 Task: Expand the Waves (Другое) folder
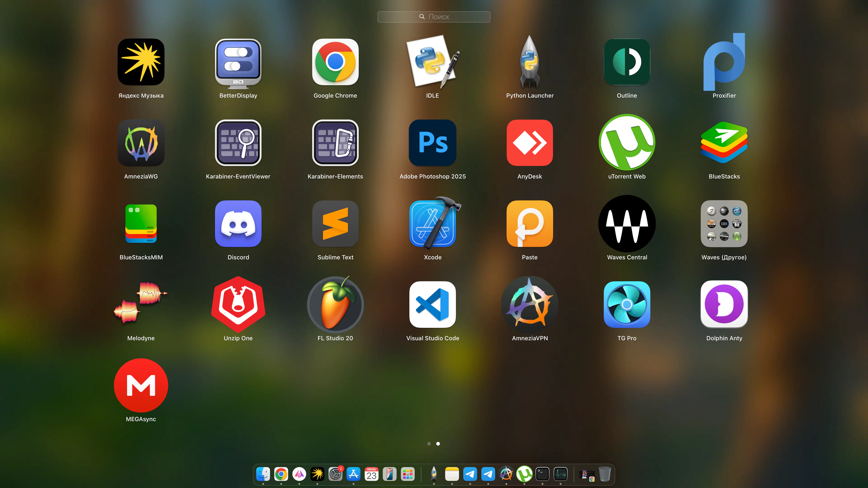click(x=724, y=224)
